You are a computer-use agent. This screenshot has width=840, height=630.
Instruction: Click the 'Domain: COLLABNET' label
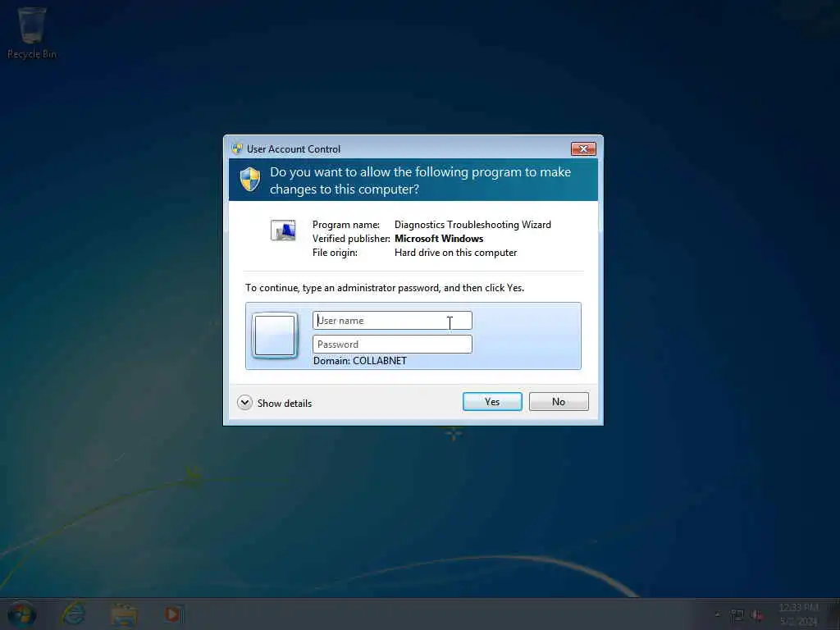coord(360,361)
